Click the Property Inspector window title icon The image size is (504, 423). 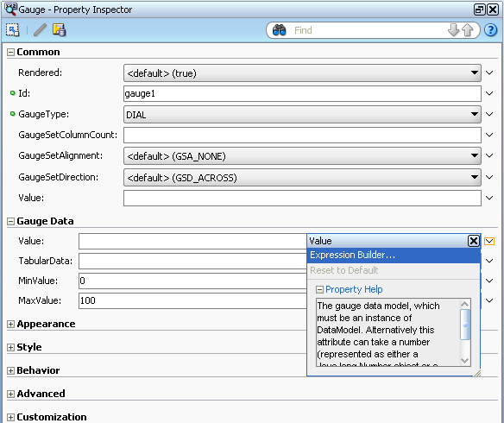coord(10,9)
